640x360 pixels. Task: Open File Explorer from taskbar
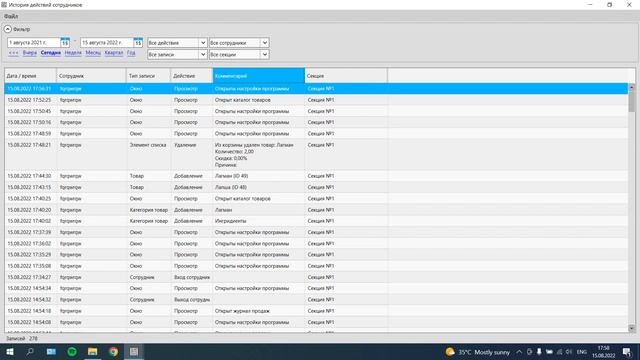(93, 352)
